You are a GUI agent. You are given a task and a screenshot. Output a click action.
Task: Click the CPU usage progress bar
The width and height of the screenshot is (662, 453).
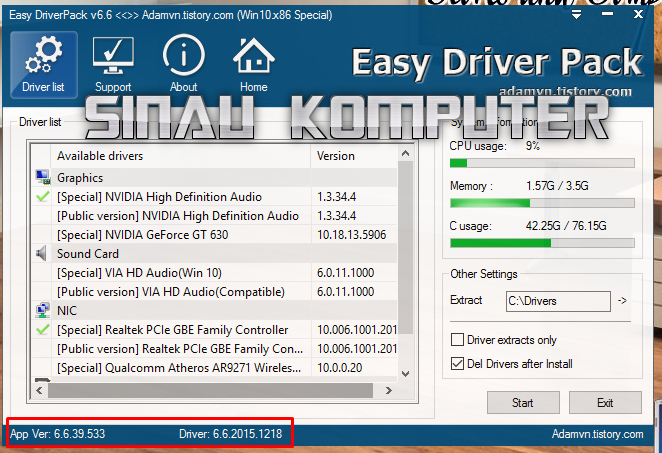(542, 163)
